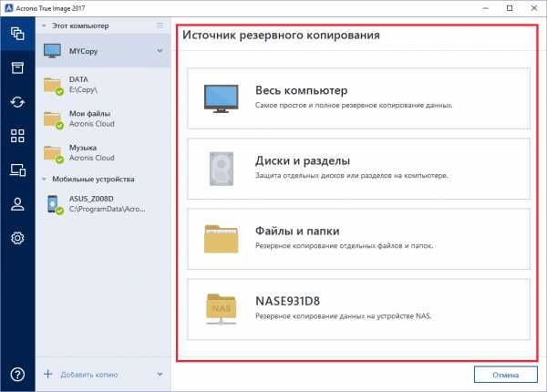
Task: Open the Settings gear icon
Action: (16, 238)
